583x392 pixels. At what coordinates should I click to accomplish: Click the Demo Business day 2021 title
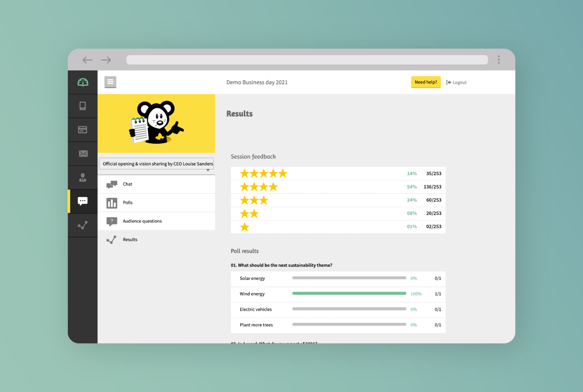pyautogui.click(x=257, y=82)
